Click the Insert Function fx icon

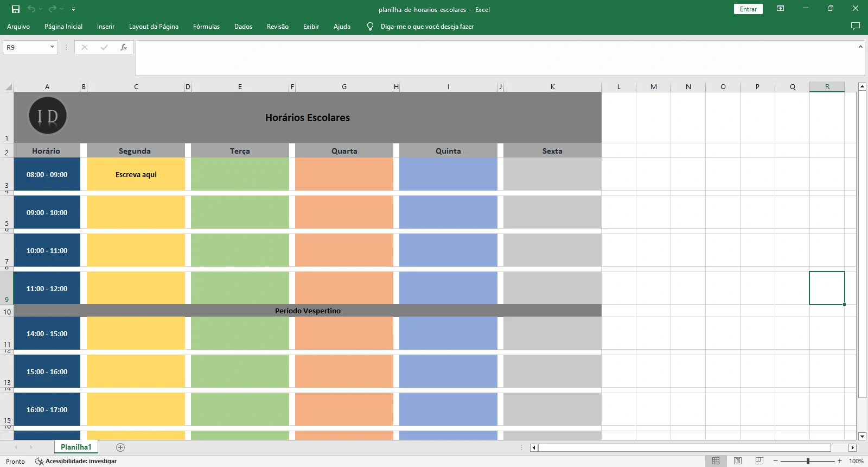tap(124, 47)
